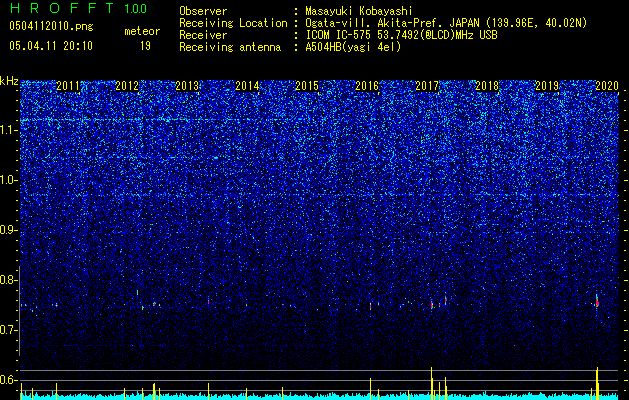This screenshot has width=629, height=400.
Task: Click the tallest yellow intensity spike below 2020
Action: 597,383
